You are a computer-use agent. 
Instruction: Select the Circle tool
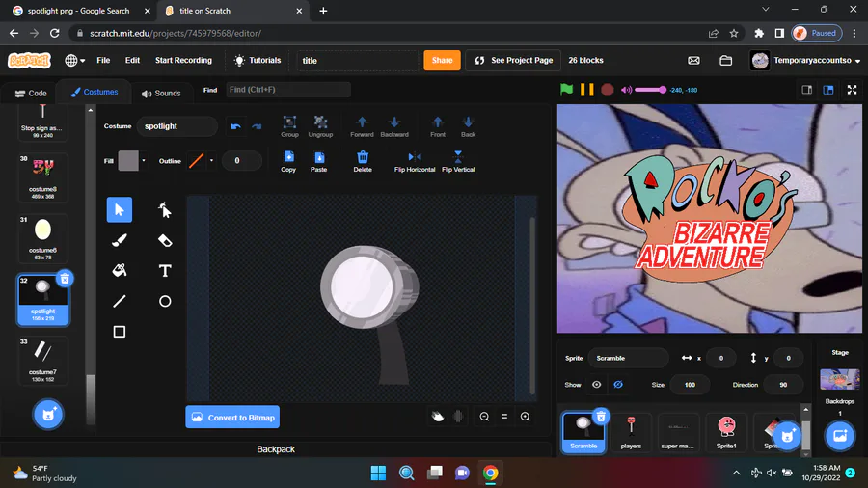click(x=165, y=301)
